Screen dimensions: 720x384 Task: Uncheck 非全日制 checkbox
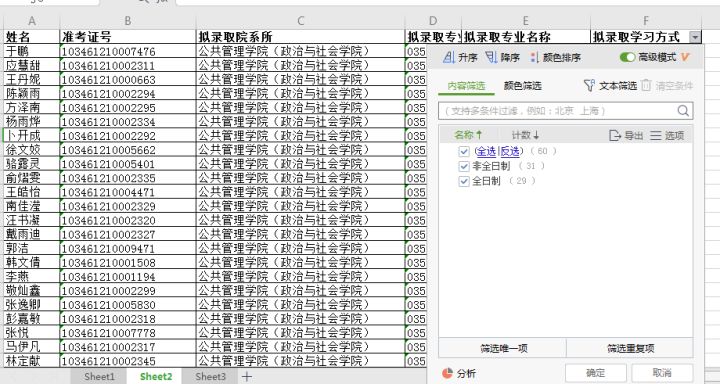[464, 166]
